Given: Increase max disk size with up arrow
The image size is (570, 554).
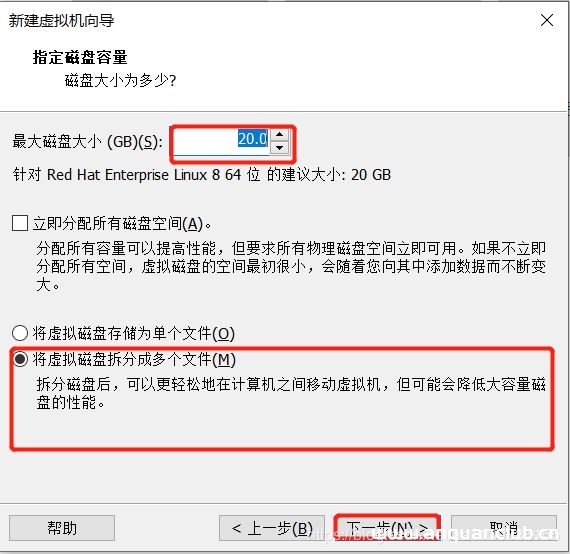Looking at the screenshot, I should (x=279, y=134).
